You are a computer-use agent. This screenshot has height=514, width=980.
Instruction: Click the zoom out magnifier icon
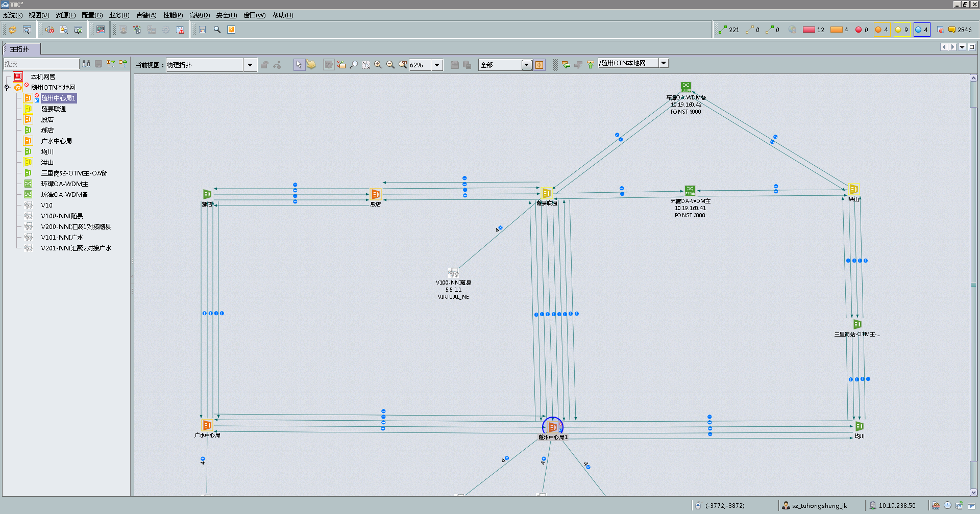(x=390, y=65)
